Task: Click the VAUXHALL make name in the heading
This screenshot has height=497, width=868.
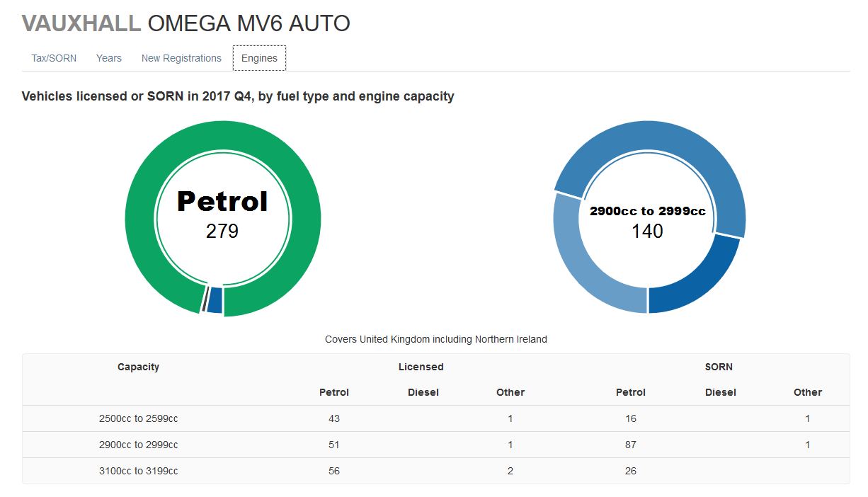Action: (81, 23)
